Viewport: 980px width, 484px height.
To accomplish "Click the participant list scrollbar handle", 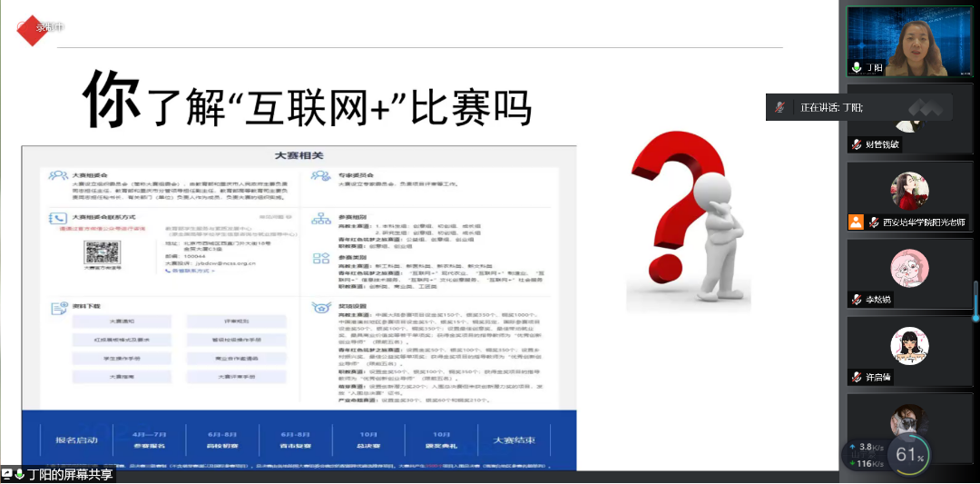I will pyautogui.click(x=975, y=300).
